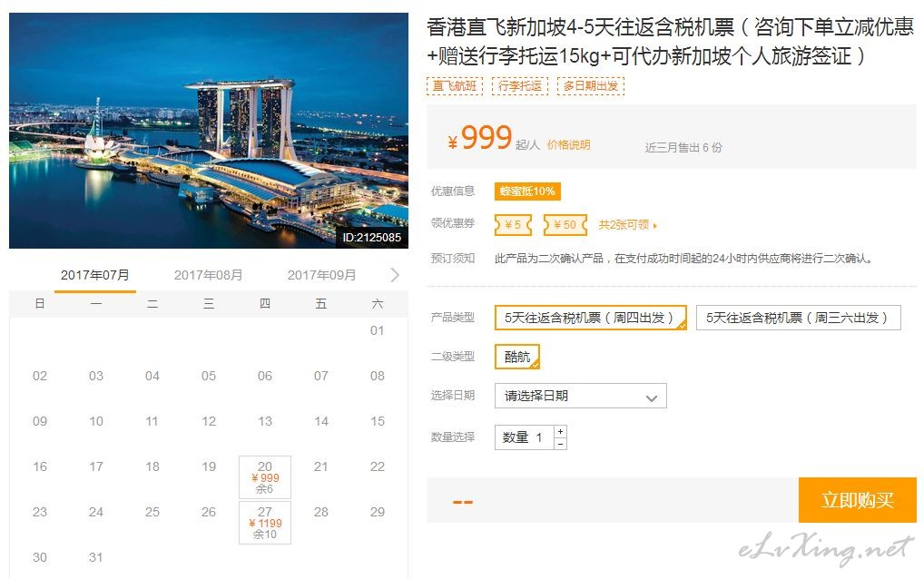Screen dimensions: 924x579
Task: Pick July 27 priced ¥1199
Action: coord(265,523)
